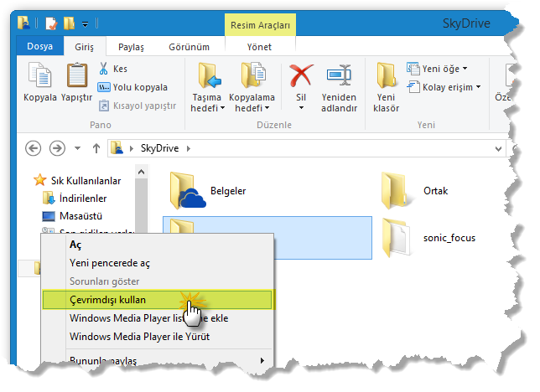Switch to the Görünüm tab
Image resolution: width=540 pixels, height=392 pixels.
coord(189,47)
